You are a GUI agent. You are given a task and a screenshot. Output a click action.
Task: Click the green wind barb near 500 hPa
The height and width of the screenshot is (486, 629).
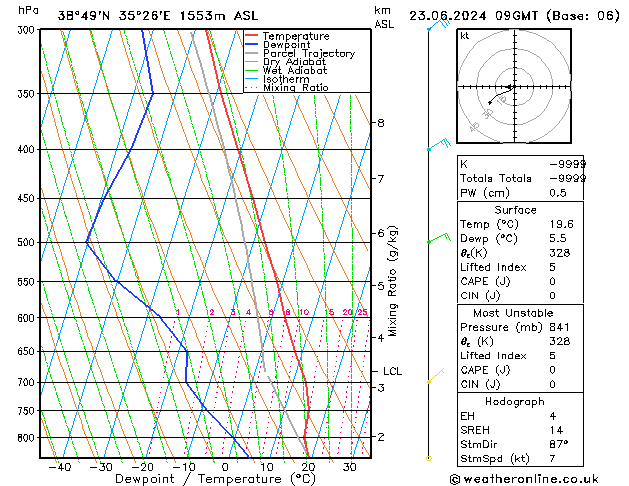coord(437,239)
